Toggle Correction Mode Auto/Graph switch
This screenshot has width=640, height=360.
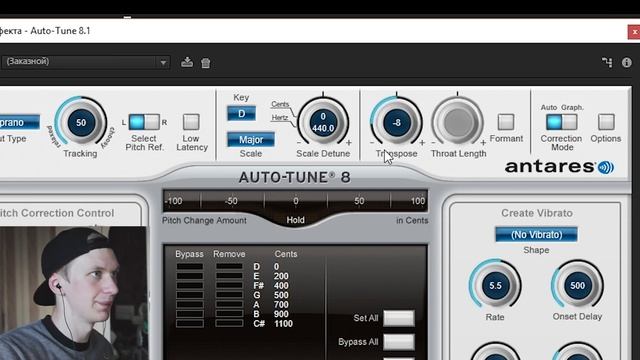tap(562, 122)
